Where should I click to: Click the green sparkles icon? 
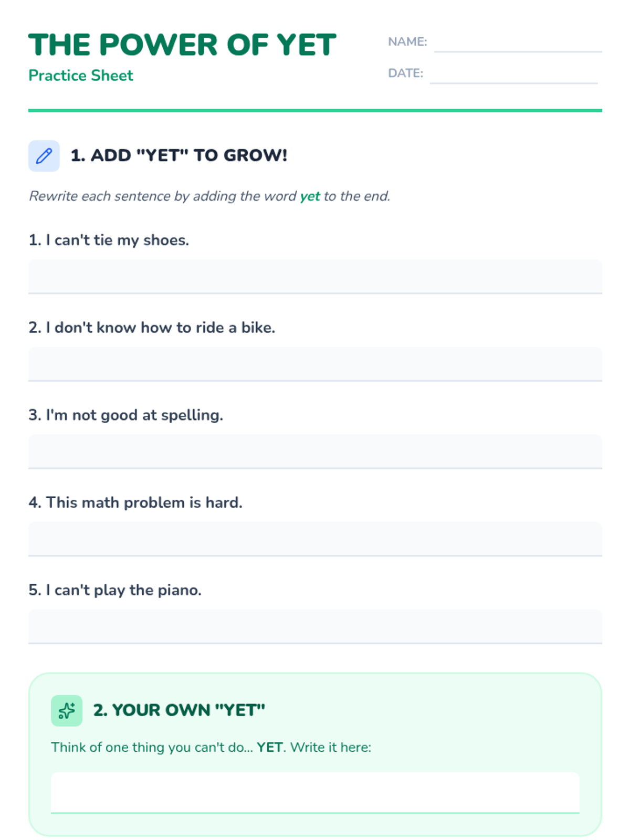click(x=67, y=711)
